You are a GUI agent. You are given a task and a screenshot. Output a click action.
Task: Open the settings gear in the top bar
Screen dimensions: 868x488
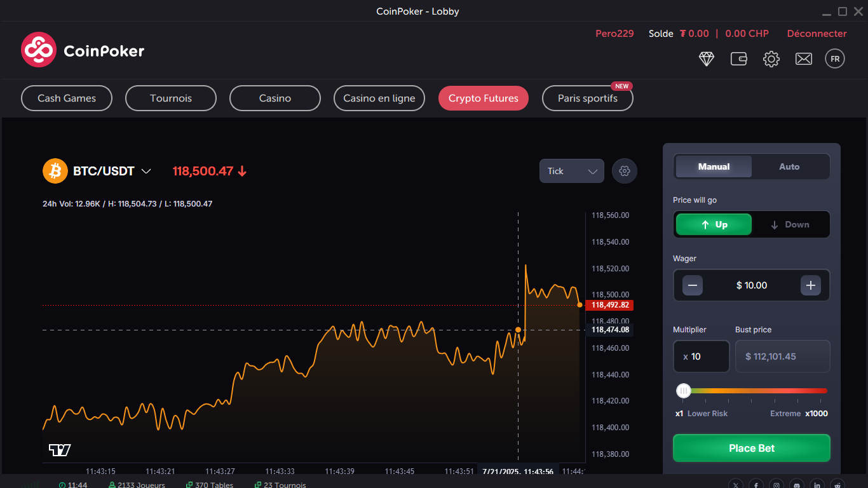[x=771, y=58]
